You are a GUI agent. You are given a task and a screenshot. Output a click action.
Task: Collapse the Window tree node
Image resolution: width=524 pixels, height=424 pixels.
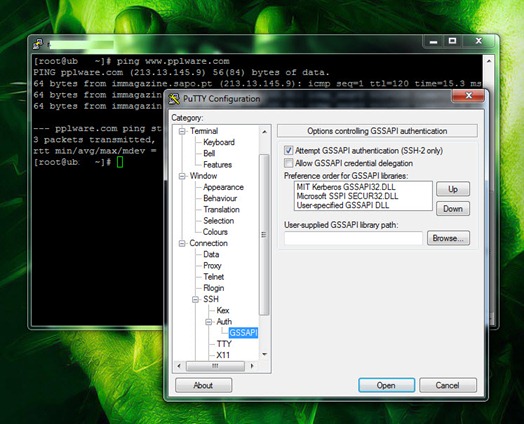[x=182, y=176]
